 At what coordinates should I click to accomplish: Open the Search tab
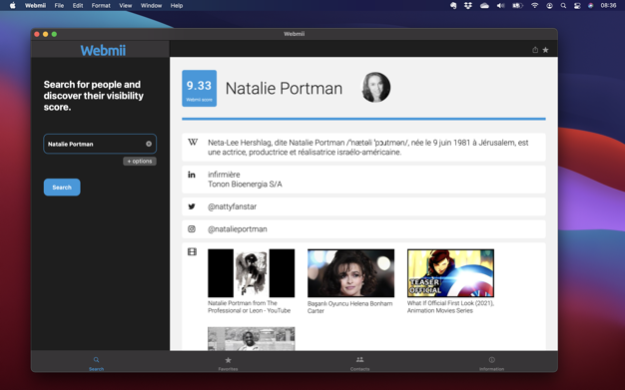96,363
